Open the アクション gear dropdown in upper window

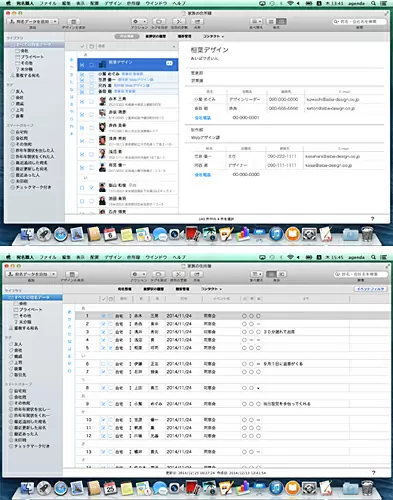[139, 22]
